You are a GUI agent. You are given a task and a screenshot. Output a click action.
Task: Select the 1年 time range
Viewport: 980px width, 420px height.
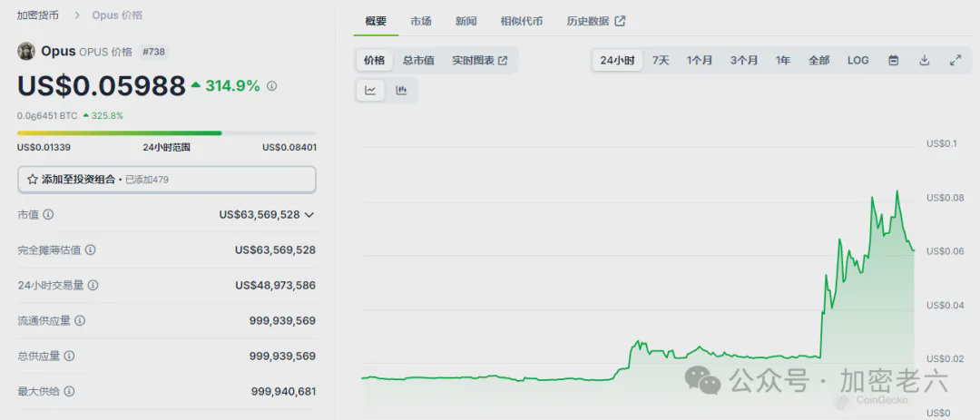coord(783,61)
